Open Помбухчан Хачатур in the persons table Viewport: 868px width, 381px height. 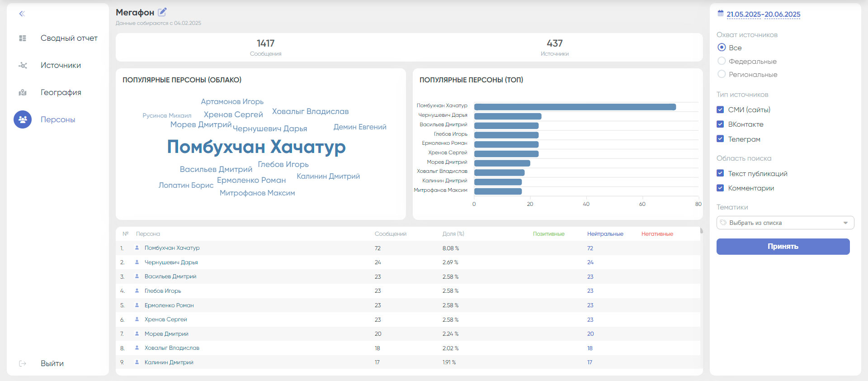tap(172, 248)
